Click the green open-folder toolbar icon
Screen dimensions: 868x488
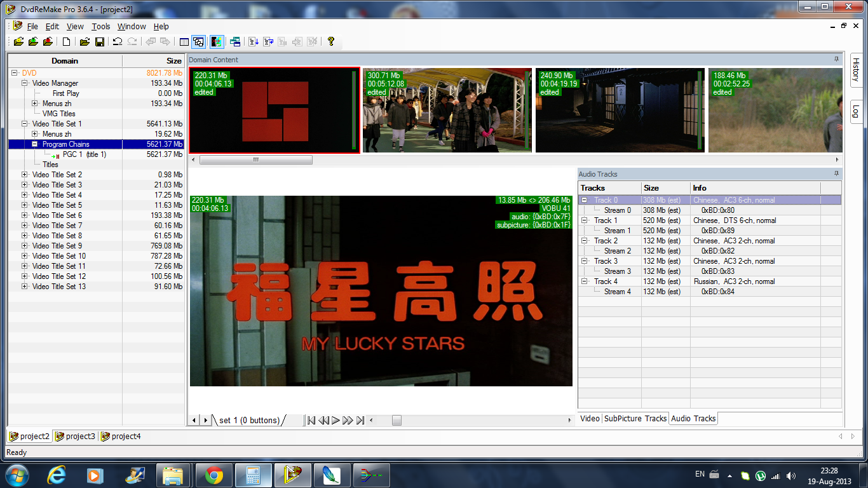33,42
